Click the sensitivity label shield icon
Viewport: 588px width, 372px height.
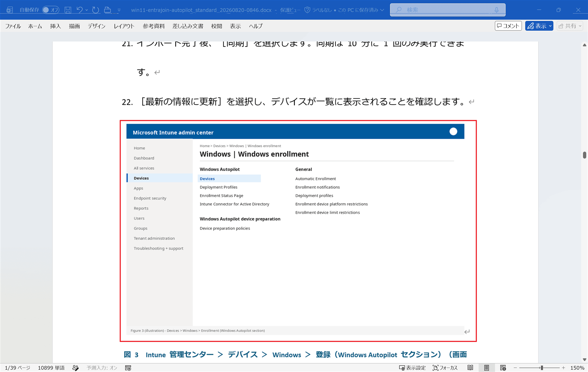tap(307, 10)
